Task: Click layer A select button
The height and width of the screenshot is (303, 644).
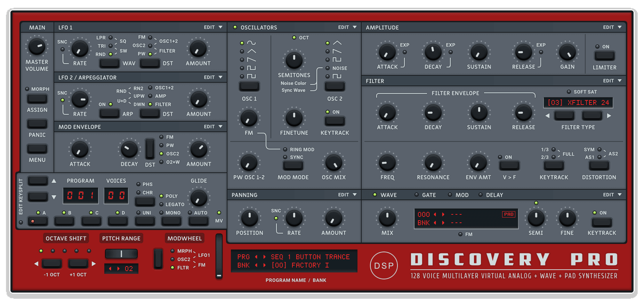Action: (38, 221)
